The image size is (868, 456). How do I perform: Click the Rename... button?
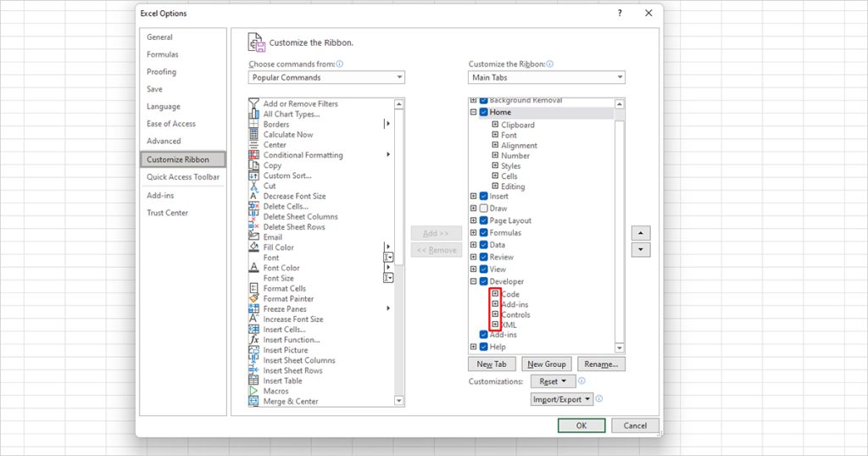(601, 364)
